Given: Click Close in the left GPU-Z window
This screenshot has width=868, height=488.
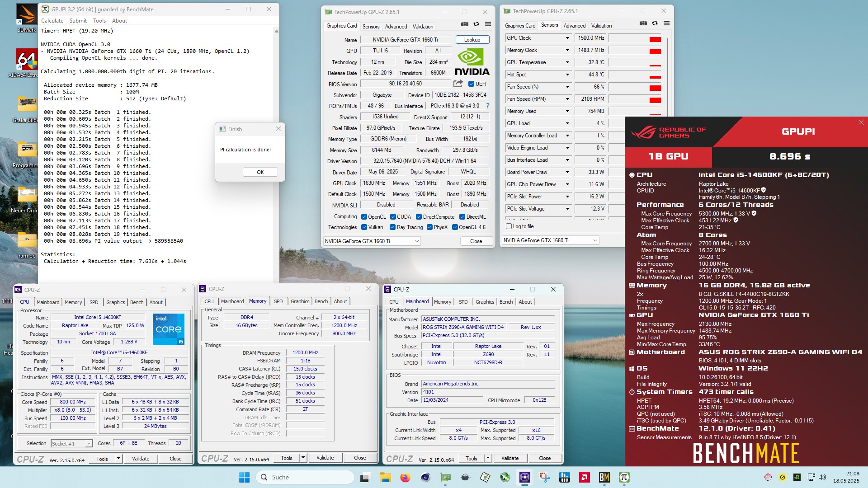Looking at the screenshot, I should (x=476, y=241).
